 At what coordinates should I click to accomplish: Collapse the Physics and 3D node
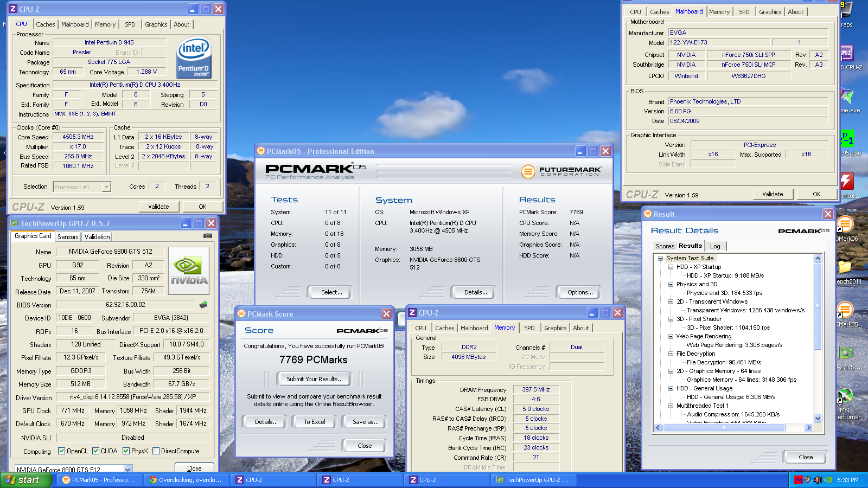pyautogui.click(x=671, y=284)
